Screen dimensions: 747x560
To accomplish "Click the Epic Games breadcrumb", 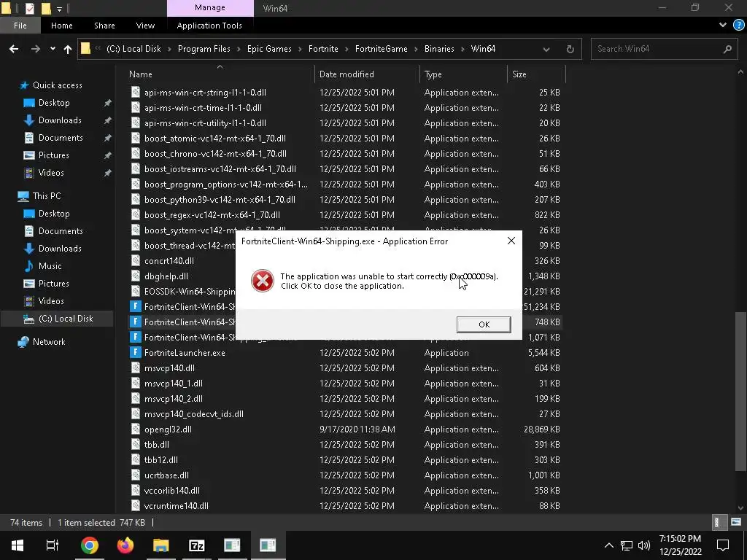I will pos(269,49).
